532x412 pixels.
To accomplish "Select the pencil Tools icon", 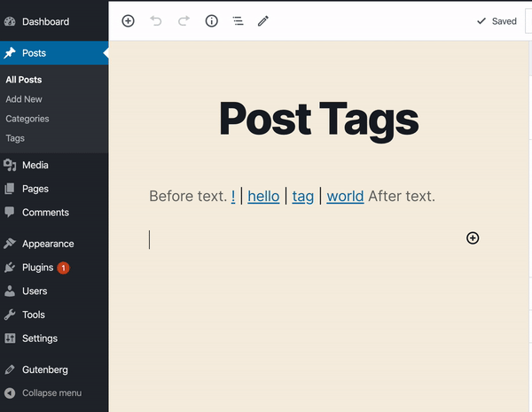I will [x=263, y=21].
